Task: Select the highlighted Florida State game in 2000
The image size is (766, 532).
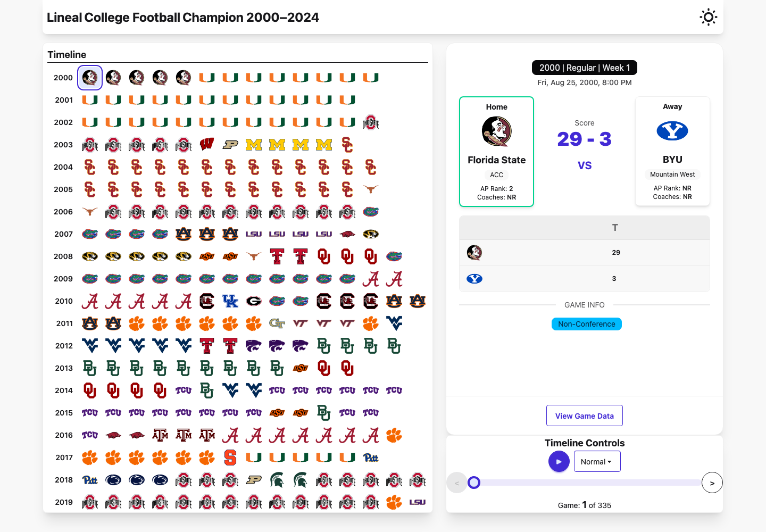Action: coord(90,78)
